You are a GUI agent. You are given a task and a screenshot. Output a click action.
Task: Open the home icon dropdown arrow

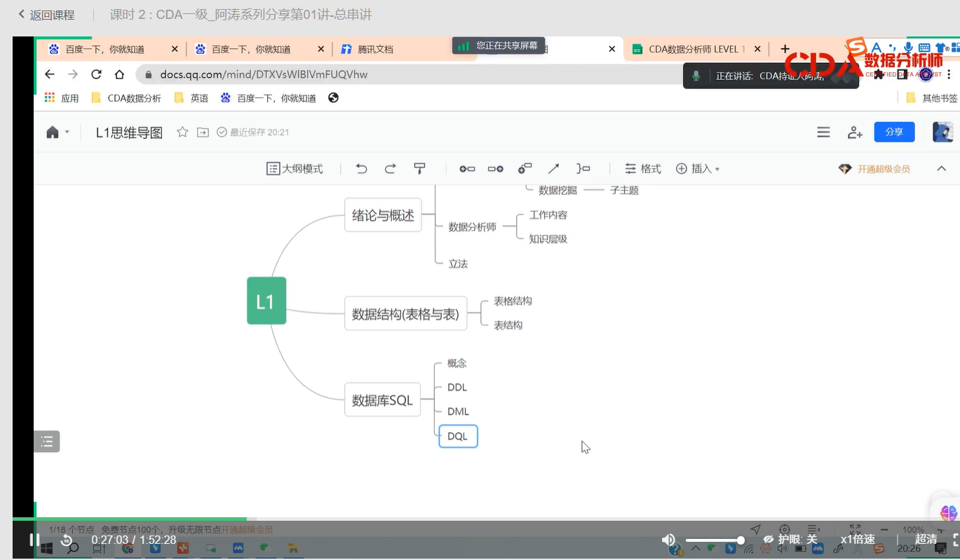click(x=67, y=132)
